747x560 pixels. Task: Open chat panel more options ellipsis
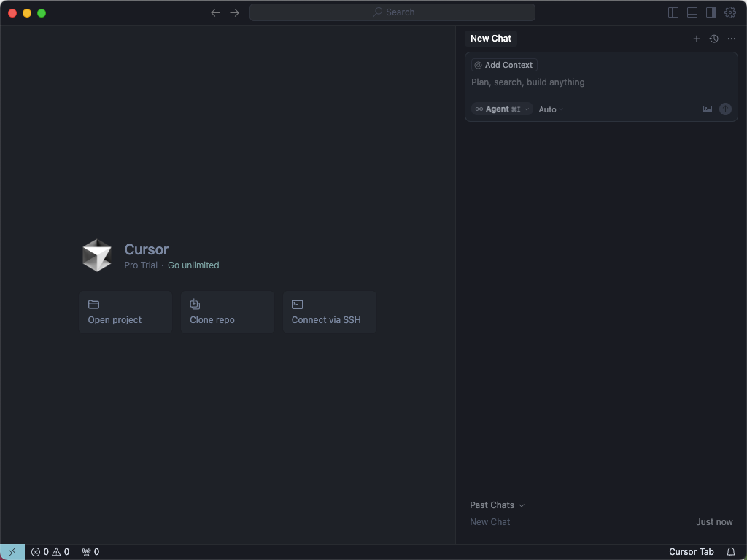tap(731, 39)
